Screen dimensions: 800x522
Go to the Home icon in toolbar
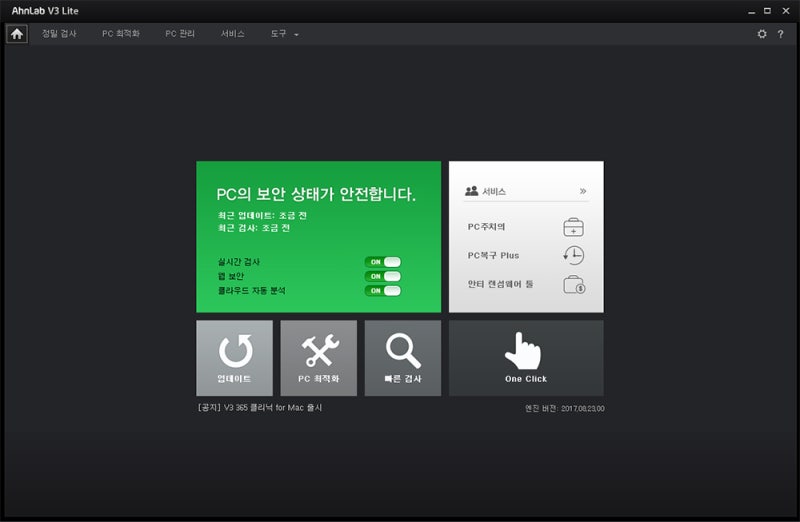point(17,34)
